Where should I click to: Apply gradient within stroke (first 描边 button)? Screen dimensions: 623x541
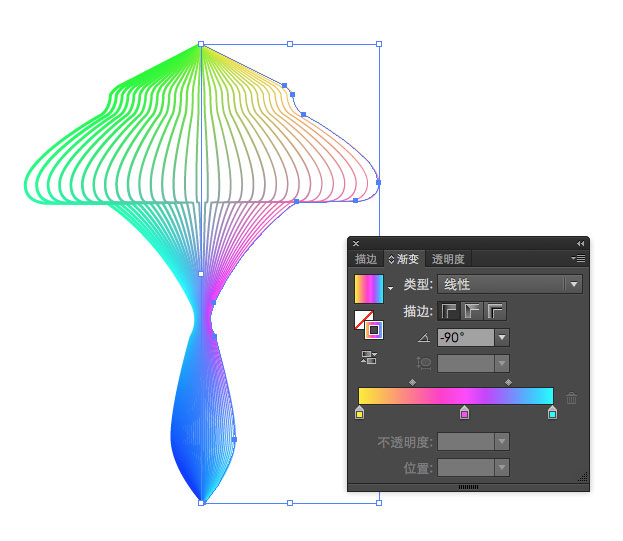point(449,311)
